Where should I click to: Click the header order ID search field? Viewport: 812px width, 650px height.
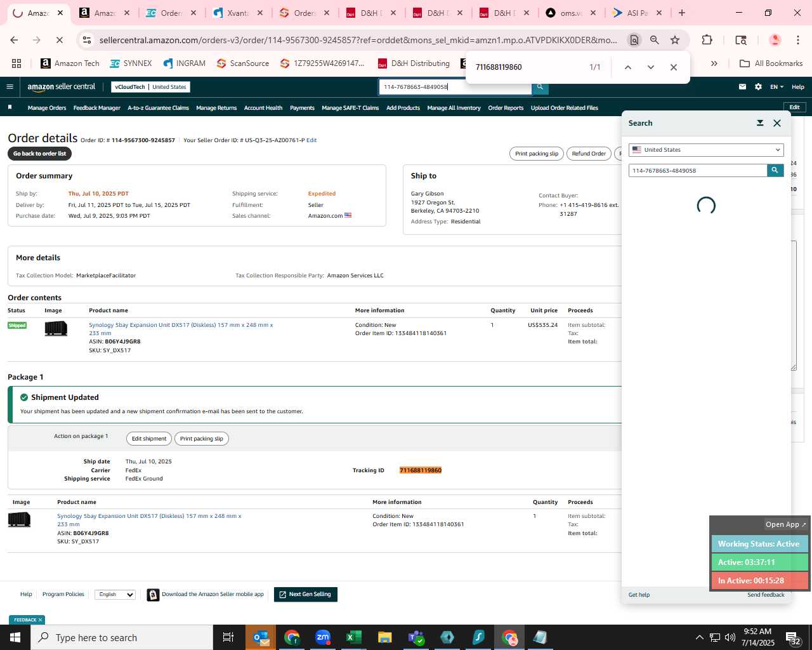point(455,87)
